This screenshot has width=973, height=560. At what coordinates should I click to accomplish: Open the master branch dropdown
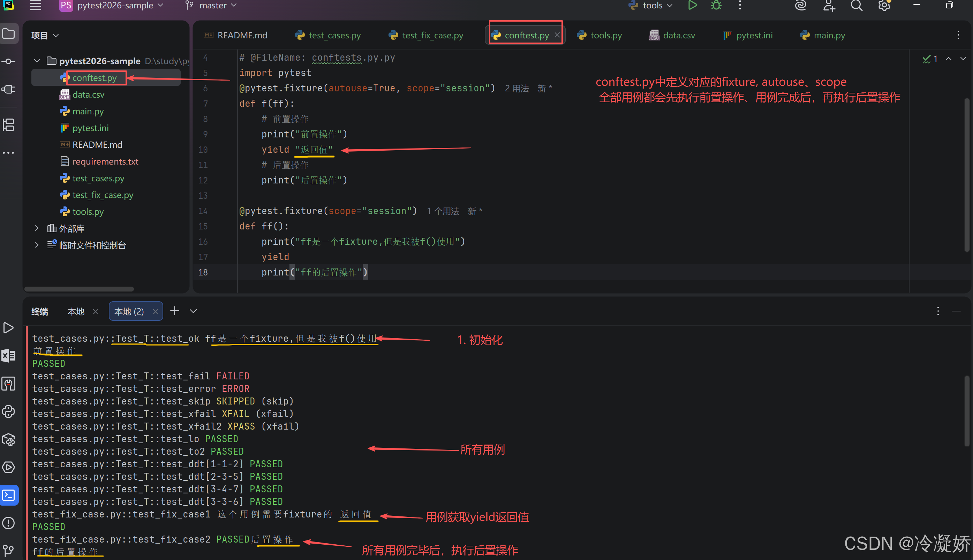(x=211, y=5)
